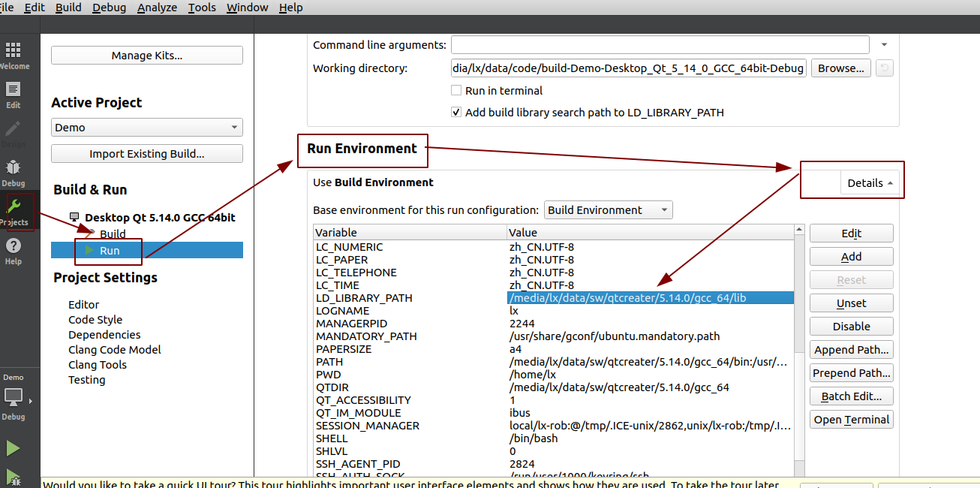Select the LC_NUMERIC variable row
980x488 pixels.
[553, 247]
